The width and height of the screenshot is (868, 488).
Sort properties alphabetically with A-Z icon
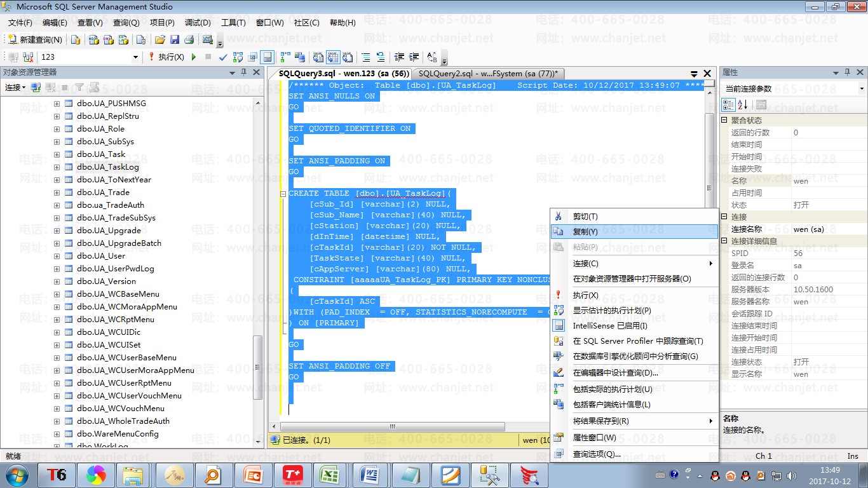[743, 105]
